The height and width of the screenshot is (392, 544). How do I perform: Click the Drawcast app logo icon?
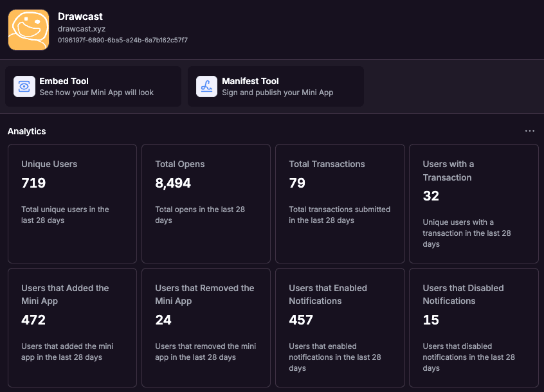click(28, 30)
